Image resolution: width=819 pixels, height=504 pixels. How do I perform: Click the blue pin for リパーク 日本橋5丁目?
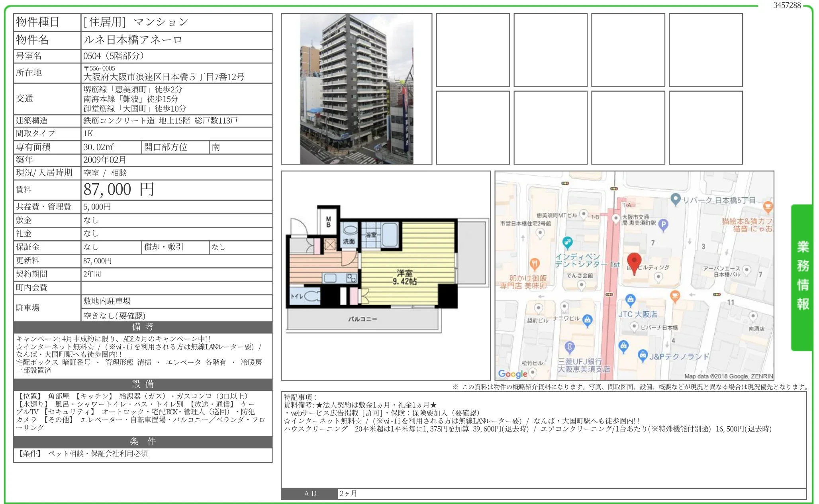tap(676, 198)
